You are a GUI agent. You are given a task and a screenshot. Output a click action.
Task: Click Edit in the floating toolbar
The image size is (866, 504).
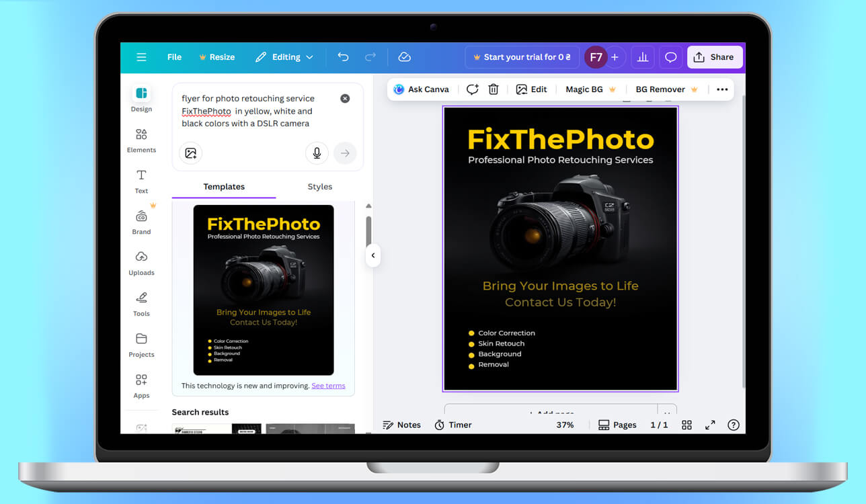tap(531, 89)
